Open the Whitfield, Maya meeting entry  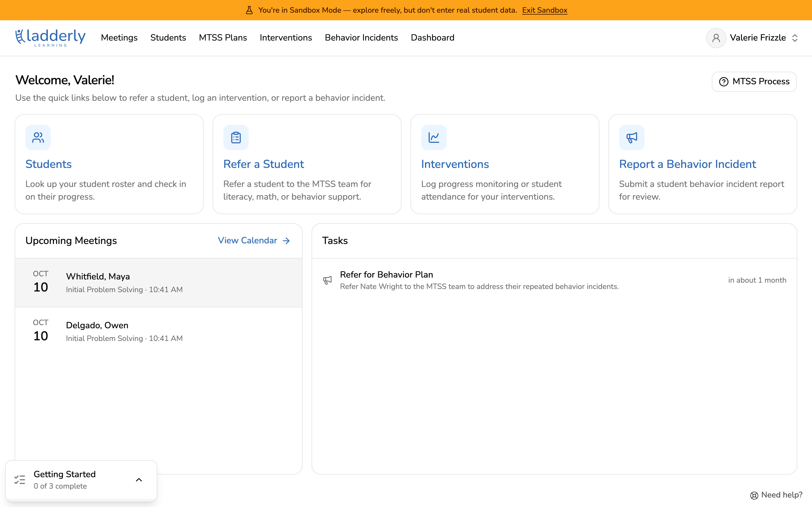click(x=159, y=283)
